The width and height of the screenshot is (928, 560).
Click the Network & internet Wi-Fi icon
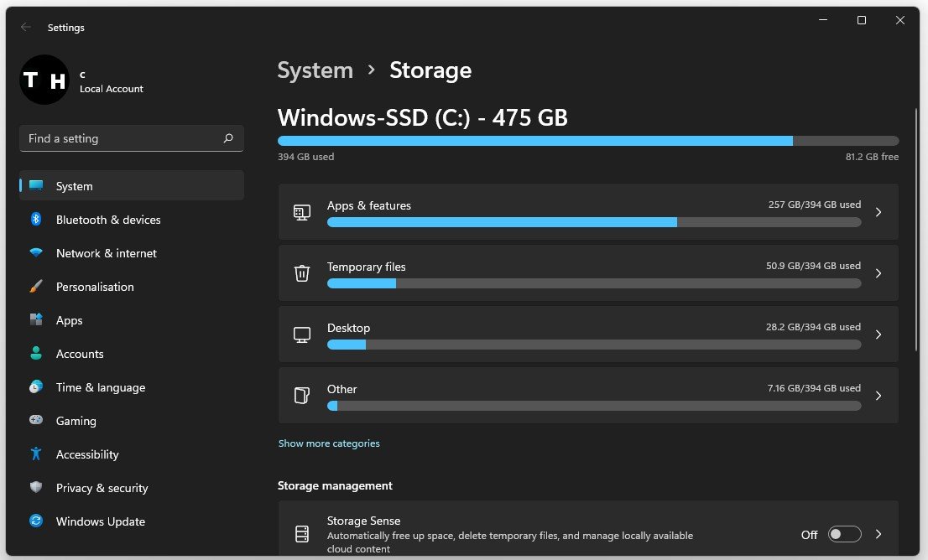coord(36,253)
